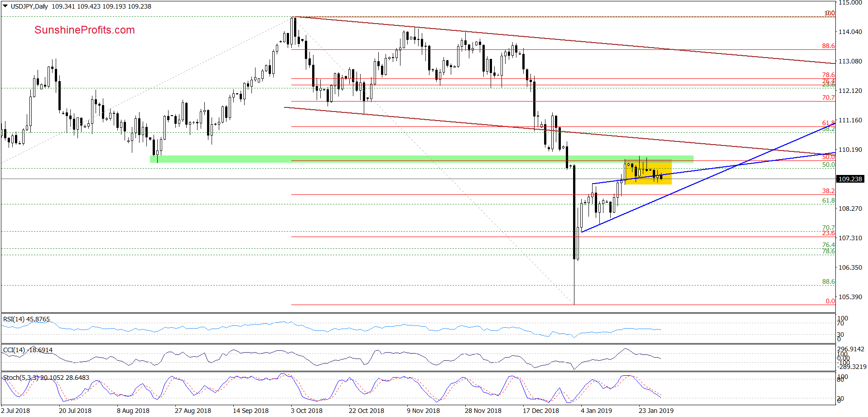
Task: Select the 110.190 price axis label
Action: coord(850,150)
